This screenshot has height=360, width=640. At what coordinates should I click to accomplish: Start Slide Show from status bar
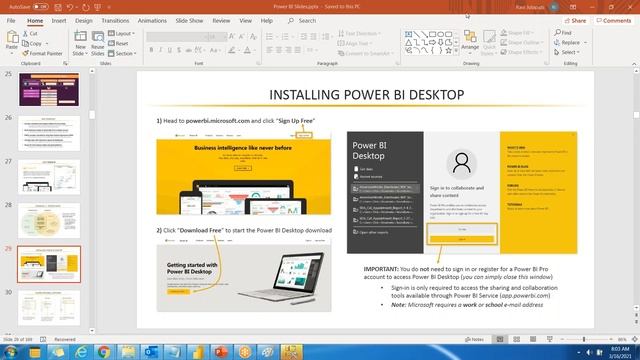[x=550, y=340]
